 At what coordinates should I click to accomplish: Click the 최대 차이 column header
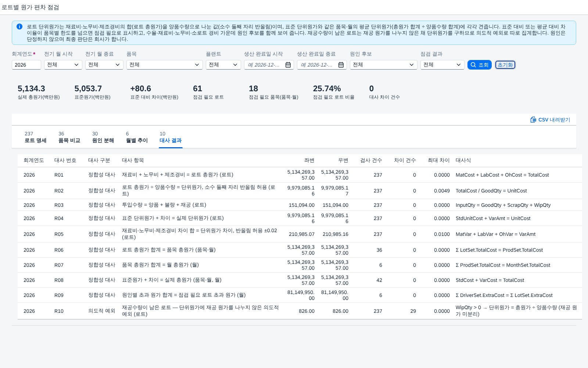click(x=439, y=160)
